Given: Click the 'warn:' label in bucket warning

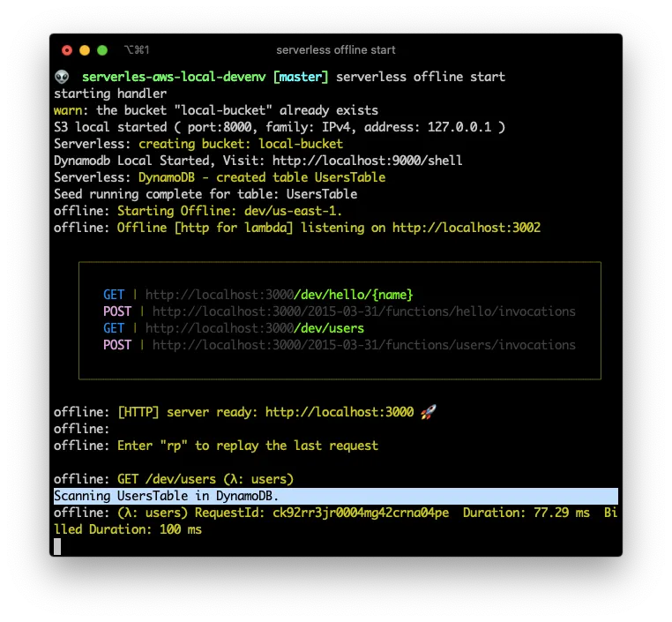Looking at the screenshot, I should (71, 110).
